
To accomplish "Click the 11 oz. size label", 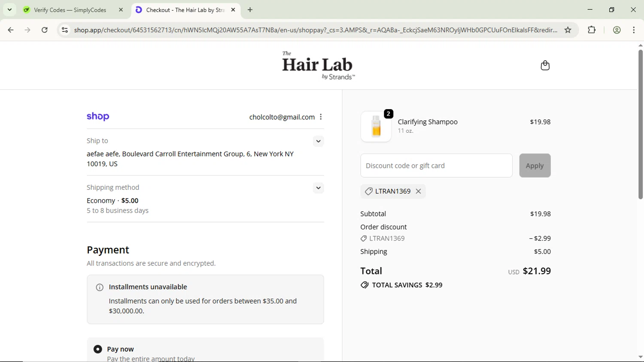I will click(405, 131).
